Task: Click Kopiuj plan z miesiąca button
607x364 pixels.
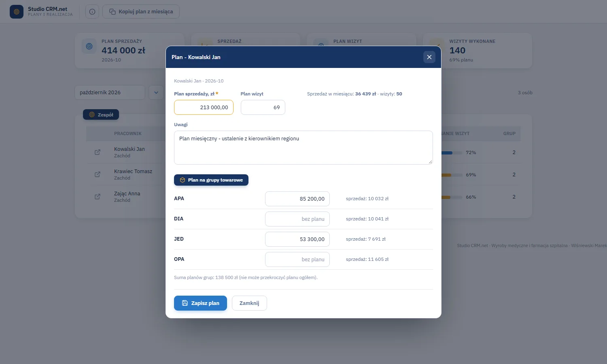Action: (141, 12)
